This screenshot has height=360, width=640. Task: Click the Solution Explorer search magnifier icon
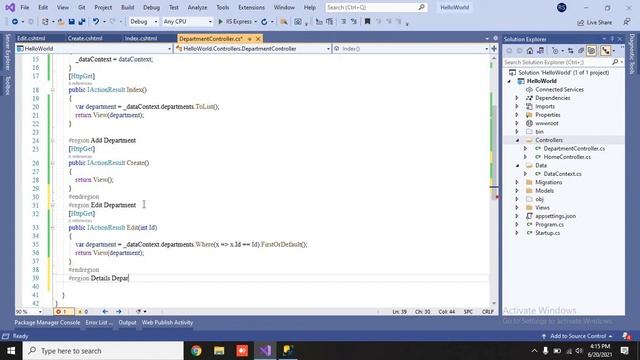pyautogui.click(x=615, y=62)
